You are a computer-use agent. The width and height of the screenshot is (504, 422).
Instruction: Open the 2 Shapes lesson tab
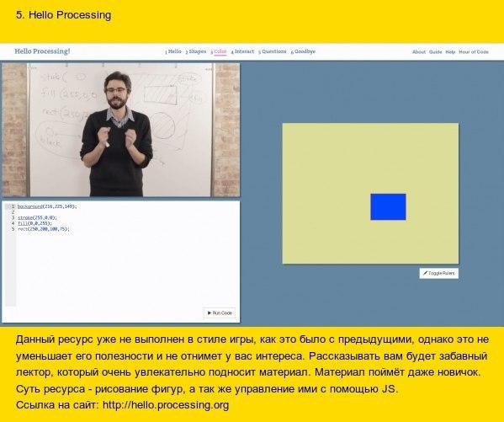[x=196, y=51]
